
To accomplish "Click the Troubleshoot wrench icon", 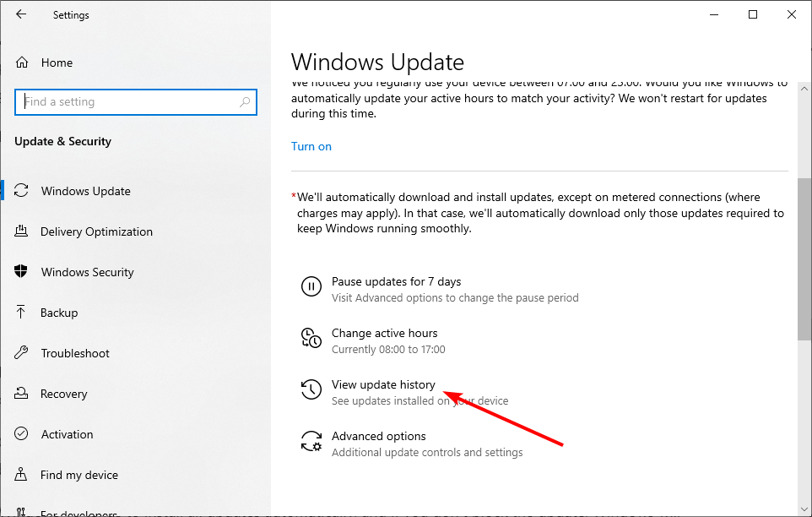I will [22, 353].
